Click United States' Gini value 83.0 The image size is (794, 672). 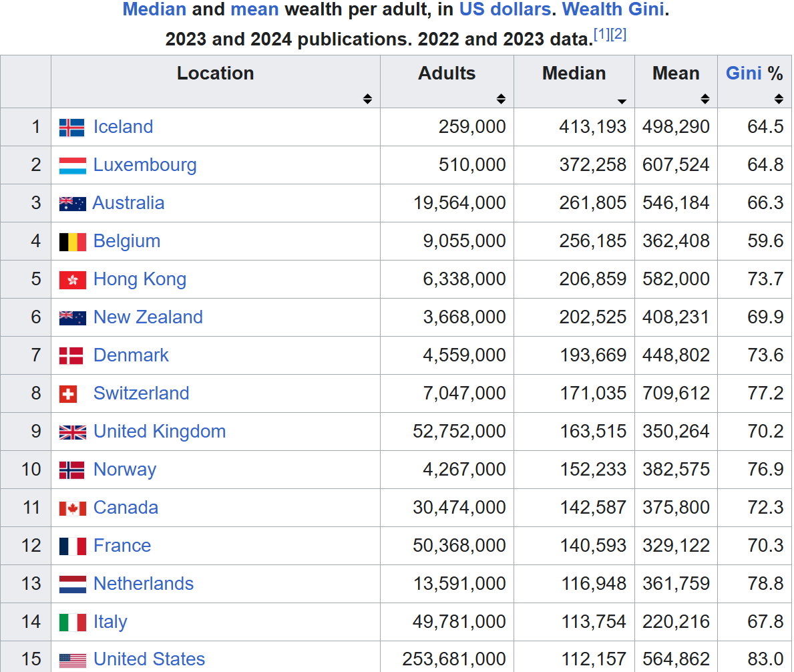coord(766,659)
